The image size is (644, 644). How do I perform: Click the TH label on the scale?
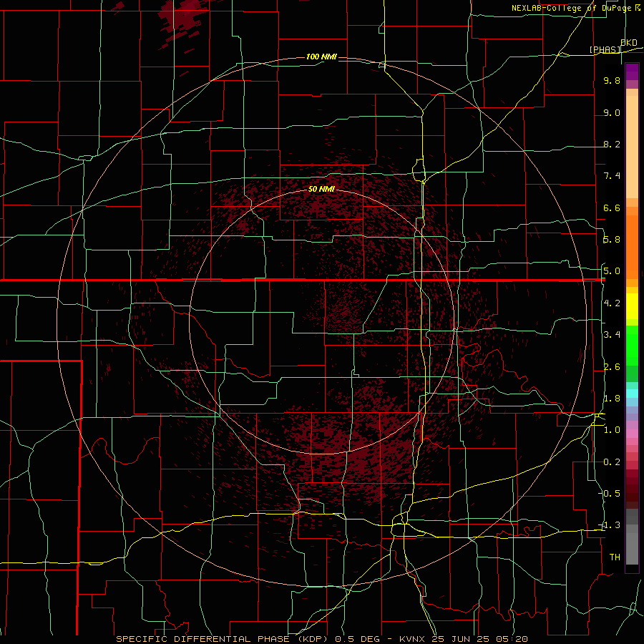(x=615, y=557)
